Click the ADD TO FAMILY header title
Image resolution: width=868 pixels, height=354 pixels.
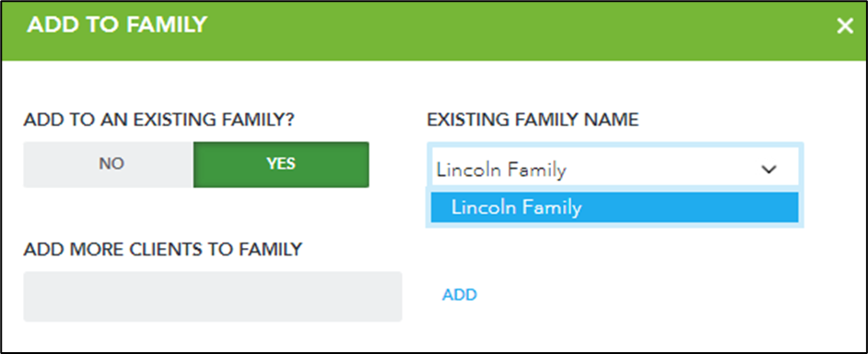[117, 24]
